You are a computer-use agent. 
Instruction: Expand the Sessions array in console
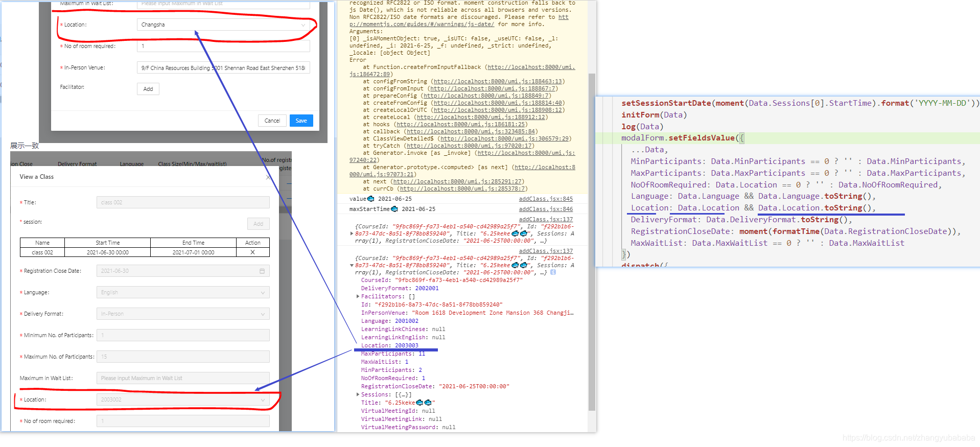(x=358, y=394)
